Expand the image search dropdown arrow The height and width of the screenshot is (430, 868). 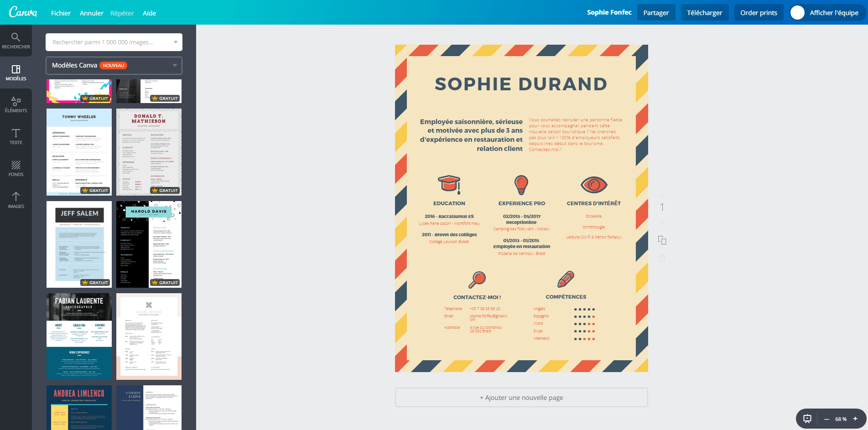tap(176, 42)
